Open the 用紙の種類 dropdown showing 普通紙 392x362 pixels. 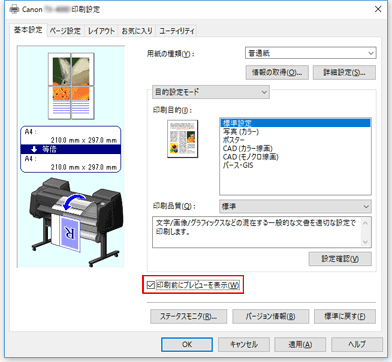pyautogui.click(x=311, y=53)
